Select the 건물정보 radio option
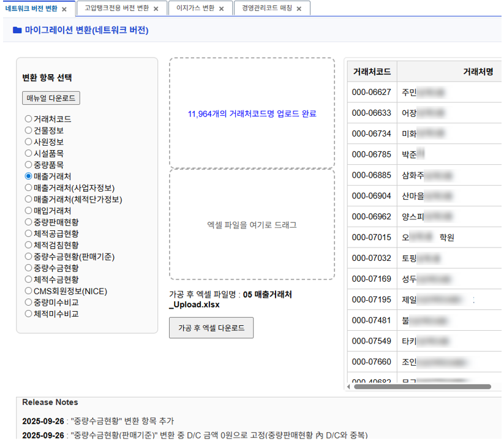This screenshot has height=441, width=504. (x=28, y=130)
